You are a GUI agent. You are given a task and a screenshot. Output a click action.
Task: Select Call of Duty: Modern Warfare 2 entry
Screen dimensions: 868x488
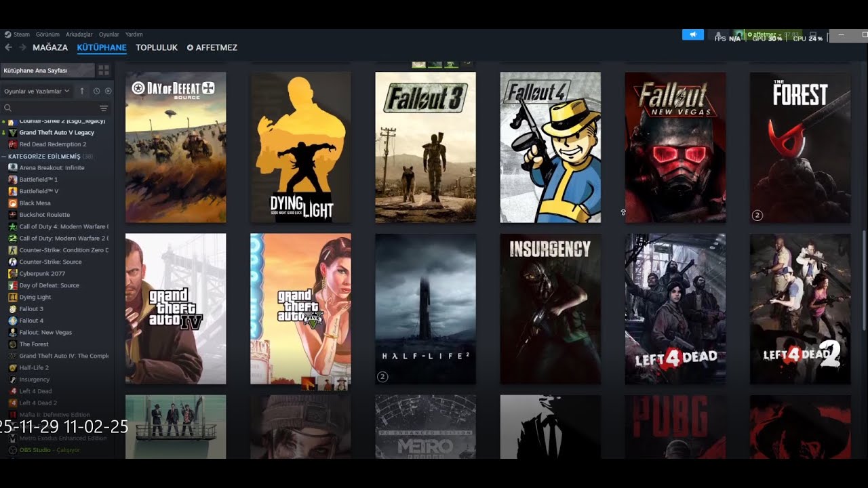tap(64, 238)
